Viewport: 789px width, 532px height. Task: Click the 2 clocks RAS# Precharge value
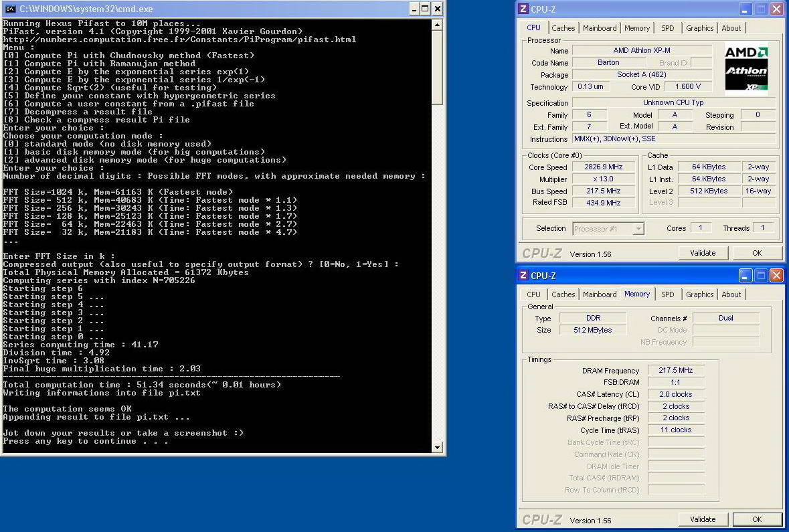pos(676,418)
